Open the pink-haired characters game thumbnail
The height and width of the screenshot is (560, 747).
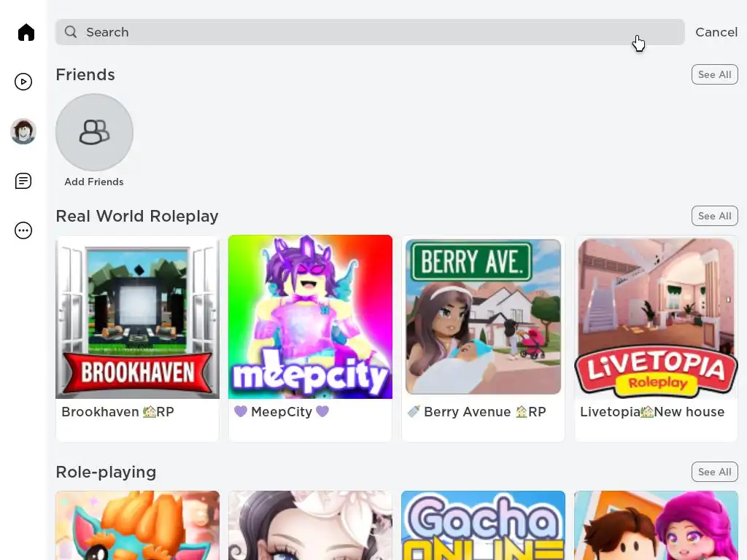[x=656, y=526]
